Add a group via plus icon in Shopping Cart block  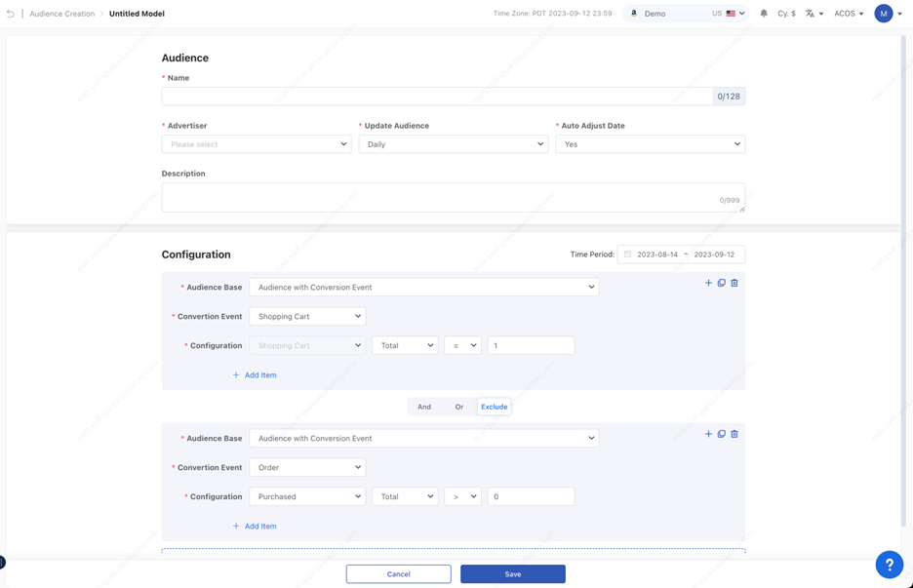pos(708,283)
